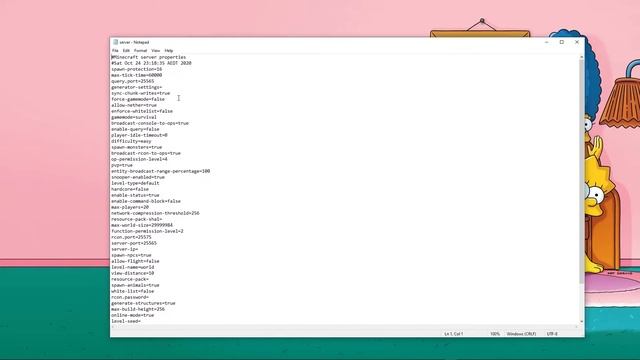Click the 'rcon.password=' line
640x360 pixels.
click(x=130, y=297)
